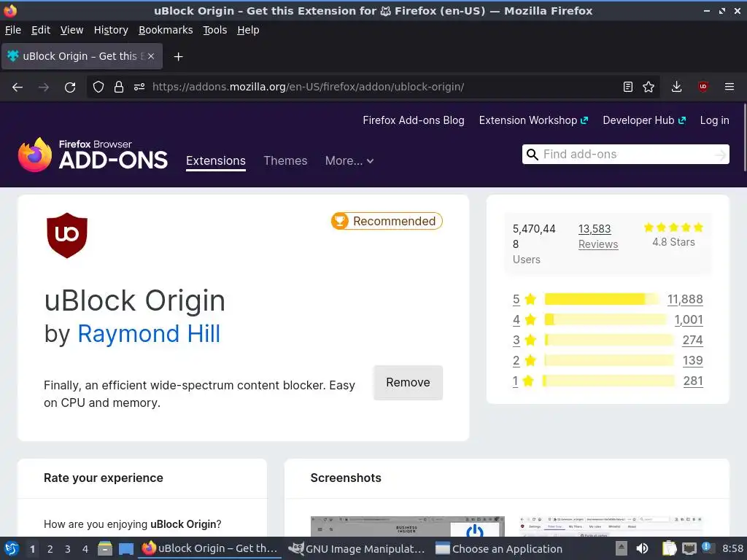Switch to GNU Image Manipulation taskbar window
Screen dimensions: 747x560
click(x=357, y=548)
